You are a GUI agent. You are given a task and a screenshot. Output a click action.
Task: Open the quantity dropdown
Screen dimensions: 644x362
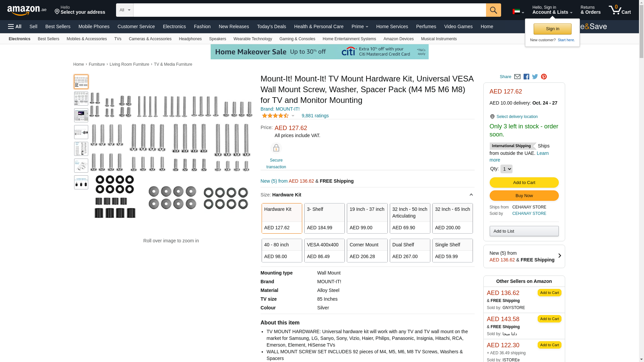coord(506,169)
